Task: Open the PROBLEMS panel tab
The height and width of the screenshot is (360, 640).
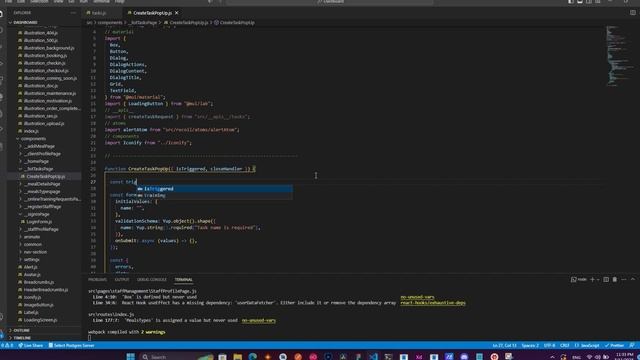Action: (x=98, y=280)
